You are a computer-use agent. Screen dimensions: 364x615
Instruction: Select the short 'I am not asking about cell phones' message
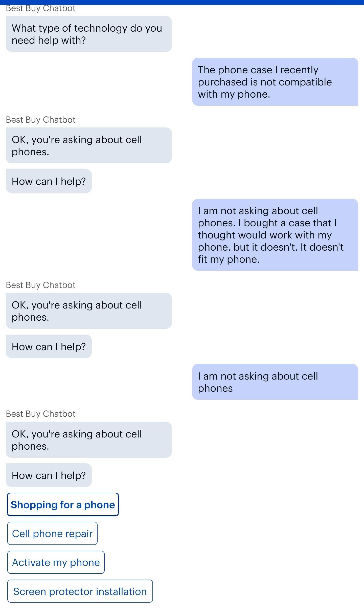pos(275,382)
